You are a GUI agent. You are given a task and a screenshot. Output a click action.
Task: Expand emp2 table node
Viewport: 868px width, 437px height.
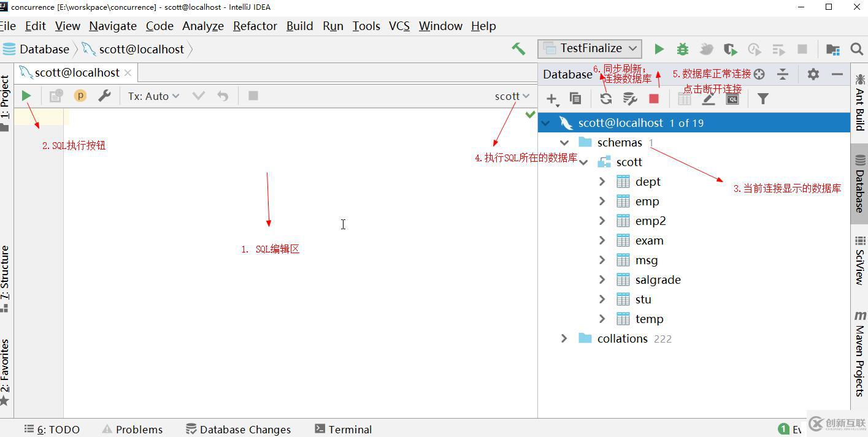[x=602, y=221]
